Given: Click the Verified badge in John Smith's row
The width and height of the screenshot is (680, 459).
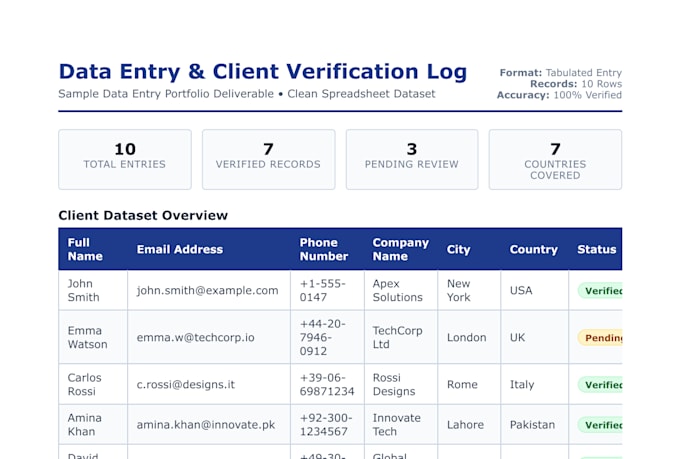Looking at the screenshot, I should point(601,291).
